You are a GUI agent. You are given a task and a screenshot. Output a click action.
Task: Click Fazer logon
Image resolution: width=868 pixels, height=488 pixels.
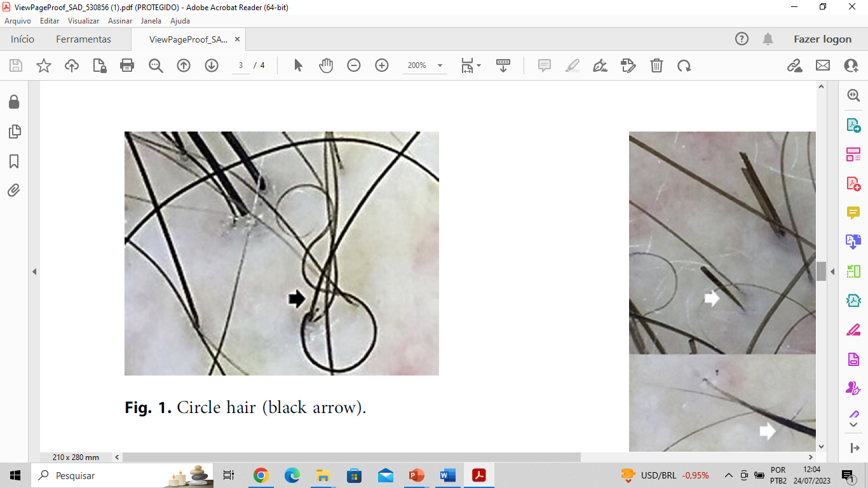822,39
